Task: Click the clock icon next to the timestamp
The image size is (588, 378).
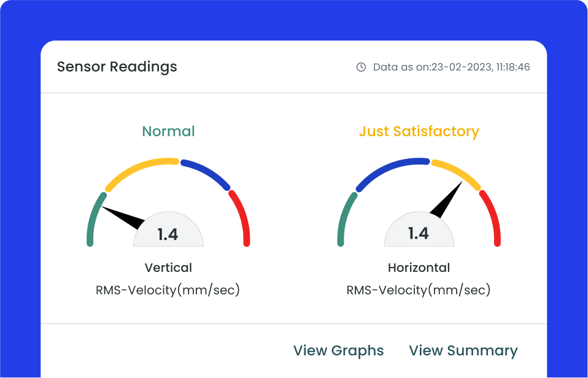Action: (x=360, y=67)
